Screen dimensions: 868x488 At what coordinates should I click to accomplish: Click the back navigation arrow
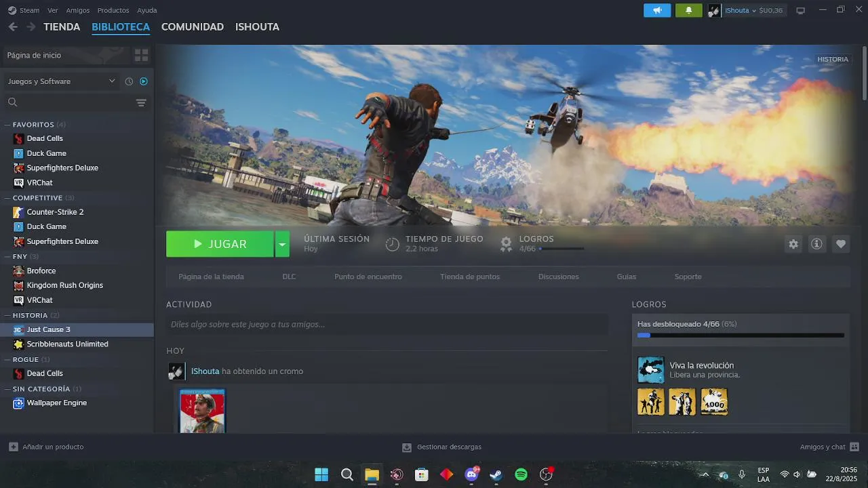[x=13, y=27]
